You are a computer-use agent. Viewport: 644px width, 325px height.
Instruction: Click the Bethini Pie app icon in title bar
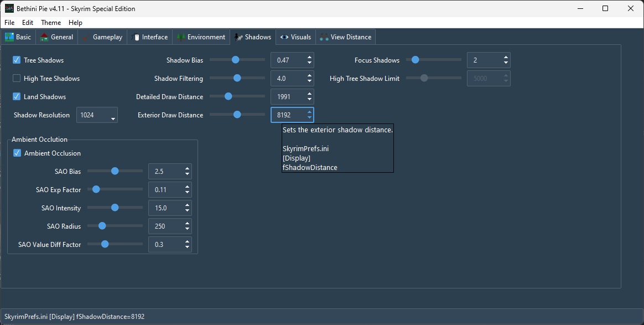9,9
